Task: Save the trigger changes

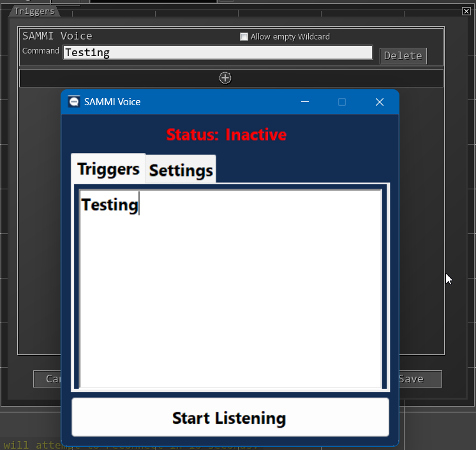Action: (x=420, y=379)
